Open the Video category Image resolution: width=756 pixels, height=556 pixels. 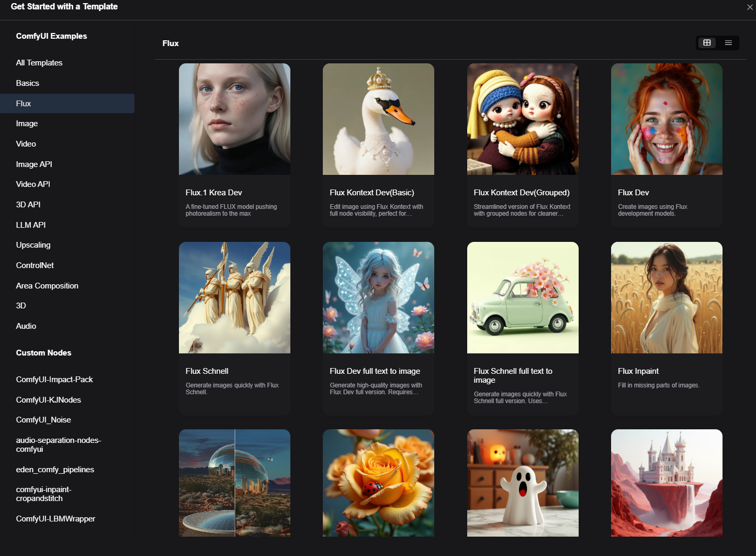(67, 144)
